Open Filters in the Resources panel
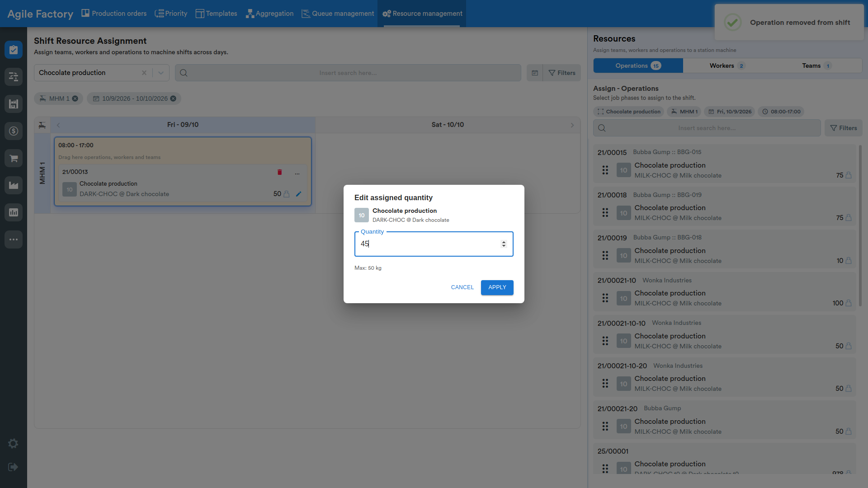Screen dimensions: 868x488 coord(844,128)
